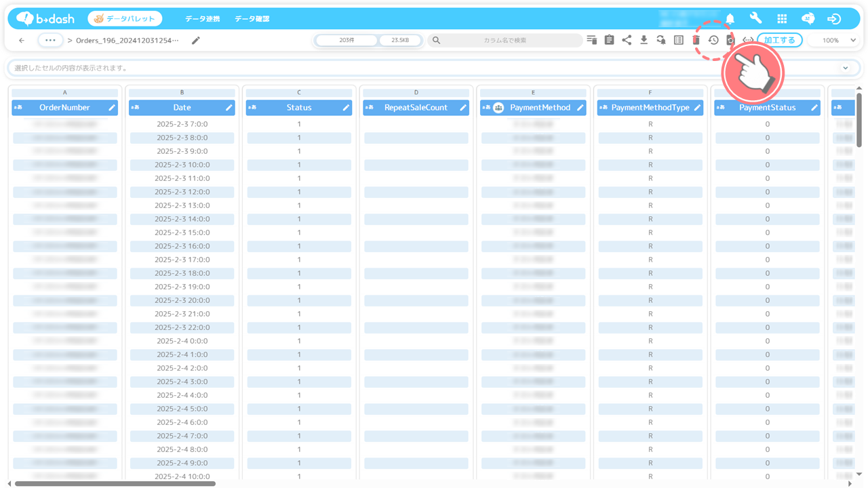Open the データ連携 menu
Viewport: 868px width, 488px height.
[202, 19]
